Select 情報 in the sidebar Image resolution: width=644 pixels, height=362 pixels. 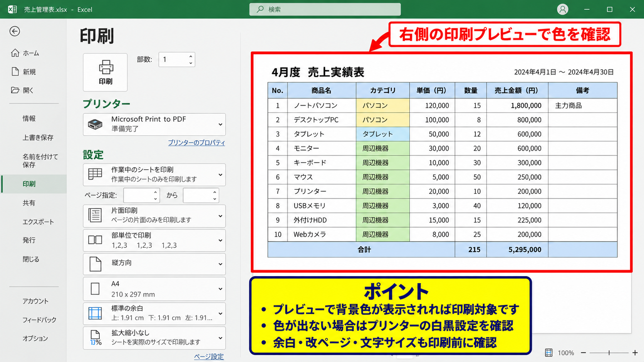[29, 118]
